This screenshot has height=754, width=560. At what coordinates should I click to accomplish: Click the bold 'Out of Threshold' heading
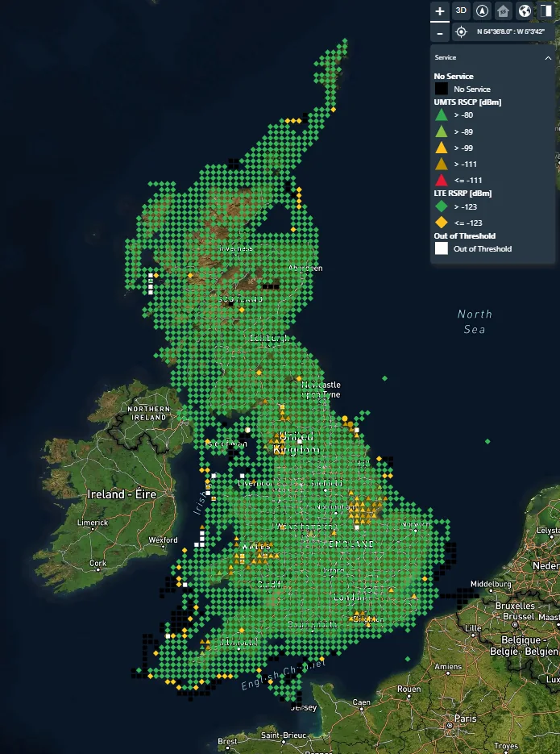coord(464,235)
